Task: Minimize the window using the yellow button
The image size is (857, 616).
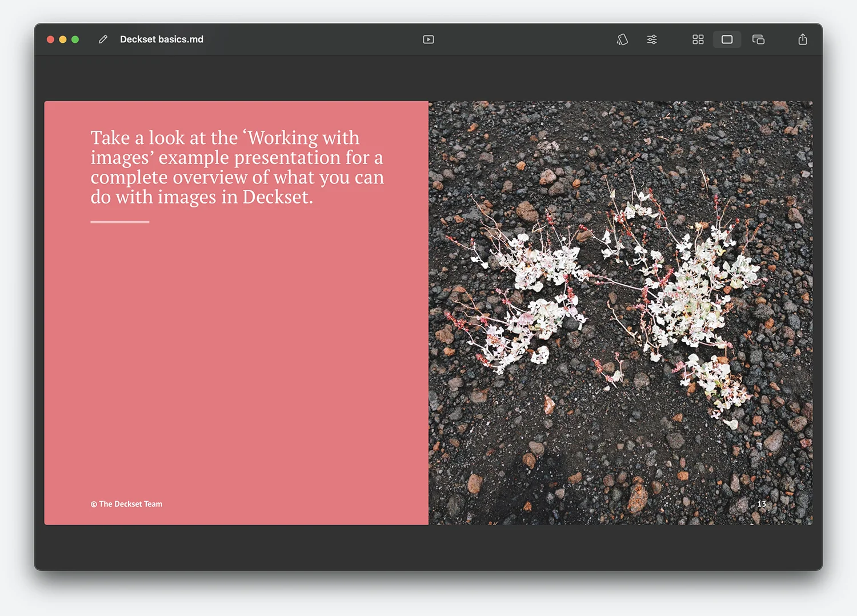Action: click(x=63, y=39)
